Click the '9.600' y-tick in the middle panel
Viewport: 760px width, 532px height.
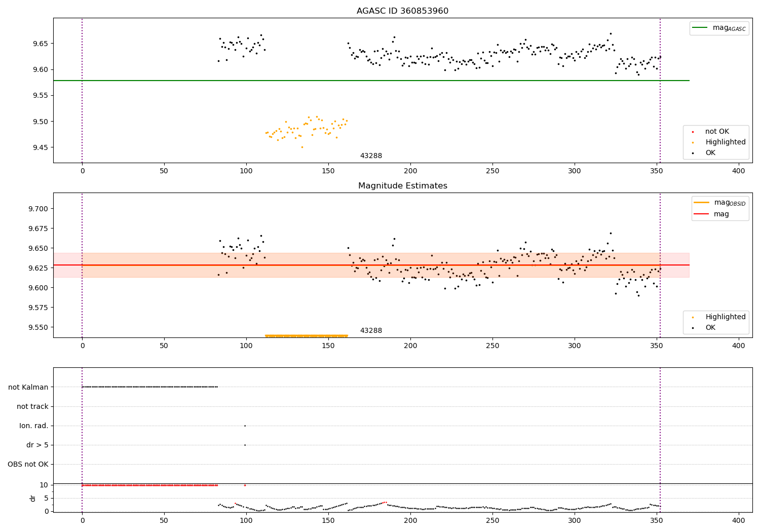coord(38,288)
